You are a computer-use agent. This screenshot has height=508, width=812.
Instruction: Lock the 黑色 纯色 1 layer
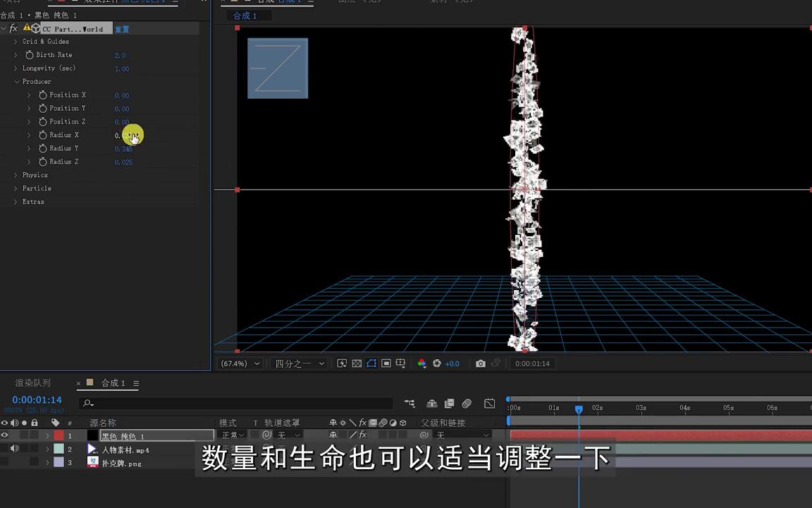pyautogui.click(x=35, y=435)
